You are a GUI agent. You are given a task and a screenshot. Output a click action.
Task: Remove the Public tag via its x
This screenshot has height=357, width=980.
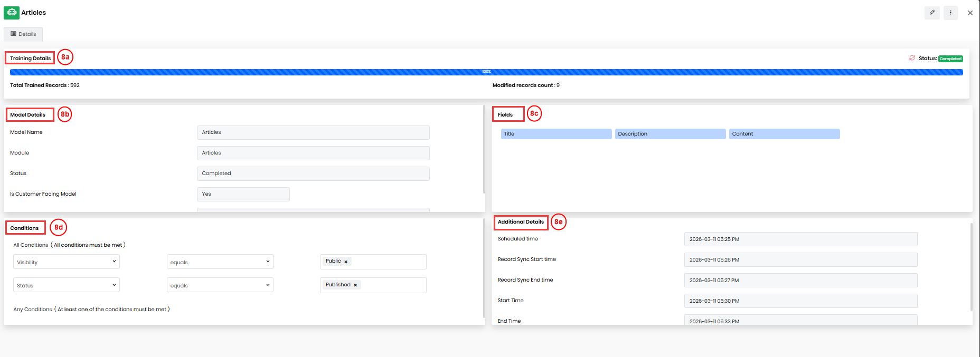coord(346,262)
